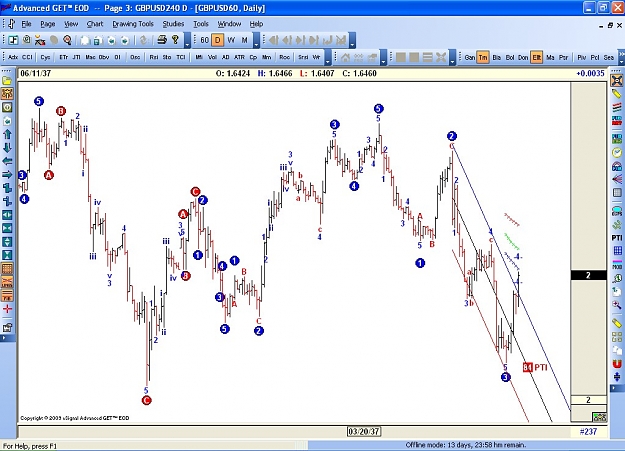
Task: Click the zoom magnifier in right sidebar
Action: click(617, 305)
